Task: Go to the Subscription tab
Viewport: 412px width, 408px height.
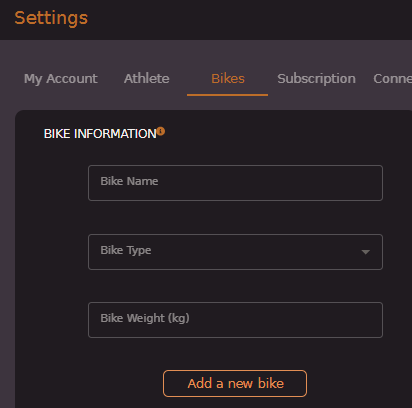Action: (x=316, y=79)
